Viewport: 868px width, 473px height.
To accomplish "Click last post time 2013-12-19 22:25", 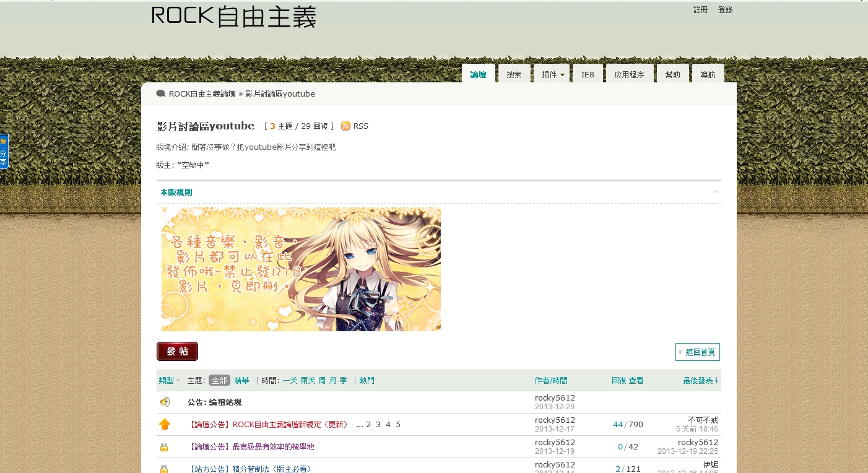I will pos(688,451).
